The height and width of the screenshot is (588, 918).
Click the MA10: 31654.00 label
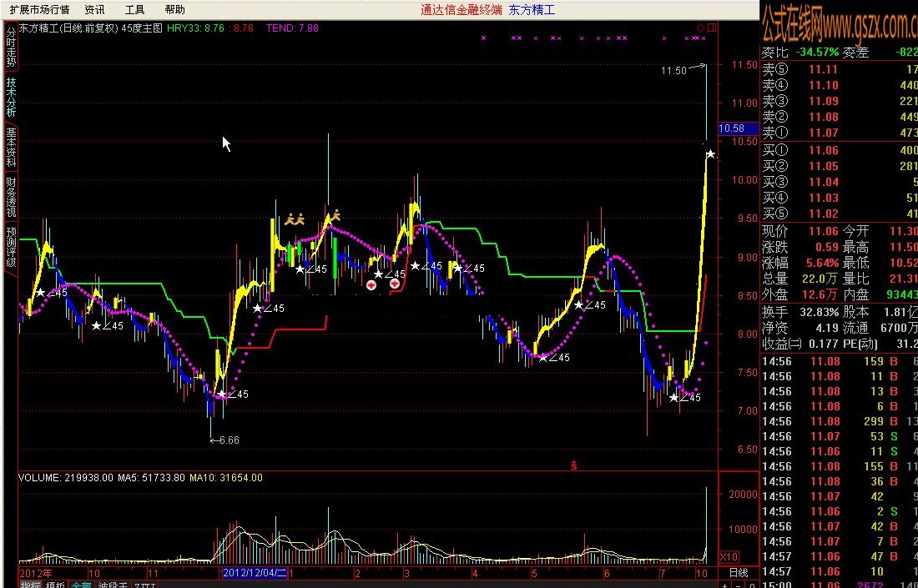coord(226,477)
